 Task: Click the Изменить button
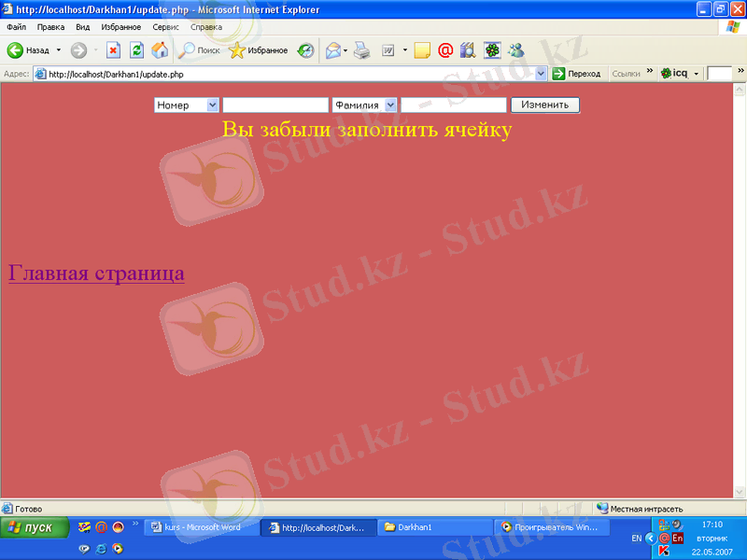tap(545, 105)
